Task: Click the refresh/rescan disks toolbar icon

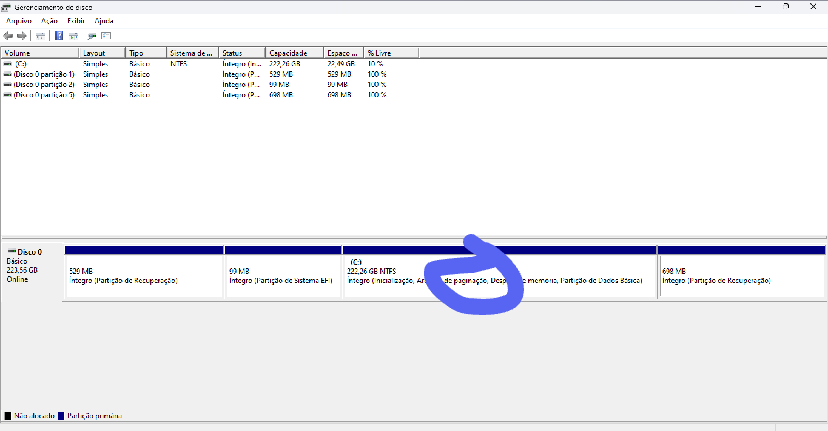Action: [91, 36]
